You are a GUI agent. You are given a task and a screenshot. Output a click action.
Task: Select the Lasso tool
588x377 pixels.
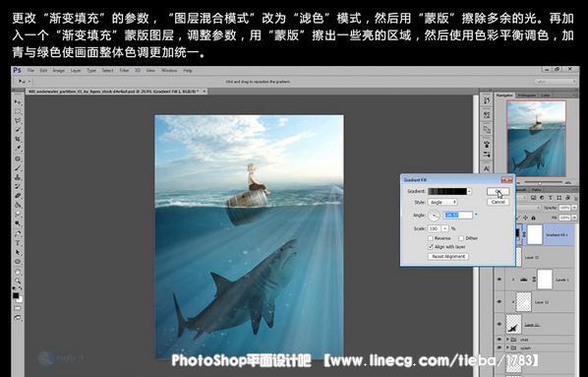pos(18,120)
